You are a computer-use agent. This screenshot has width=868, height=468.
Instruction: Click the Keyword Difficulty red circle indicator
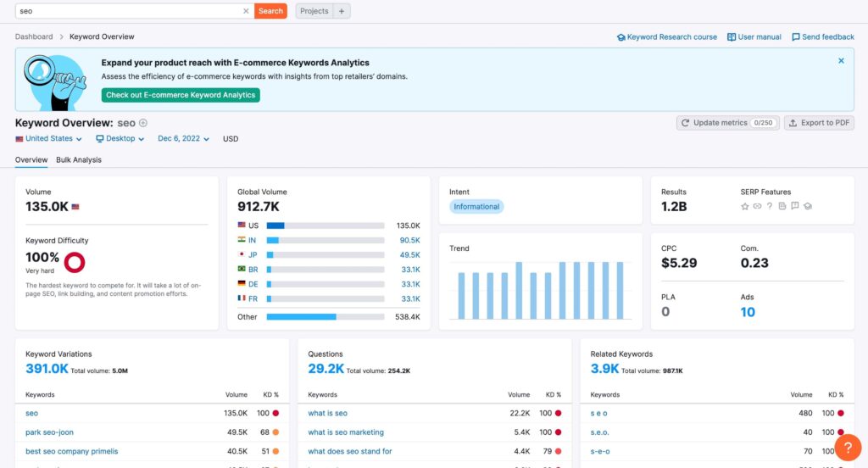pyautogui.click(x=75, y=262)
